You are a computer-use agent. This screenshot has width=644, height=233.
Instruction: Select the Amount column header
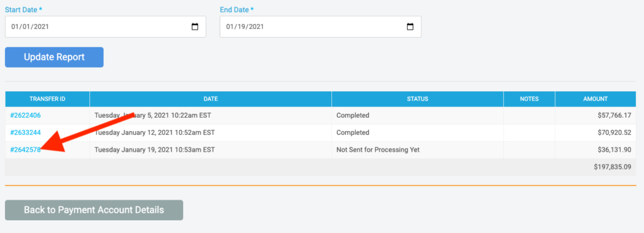pos(596,99)
